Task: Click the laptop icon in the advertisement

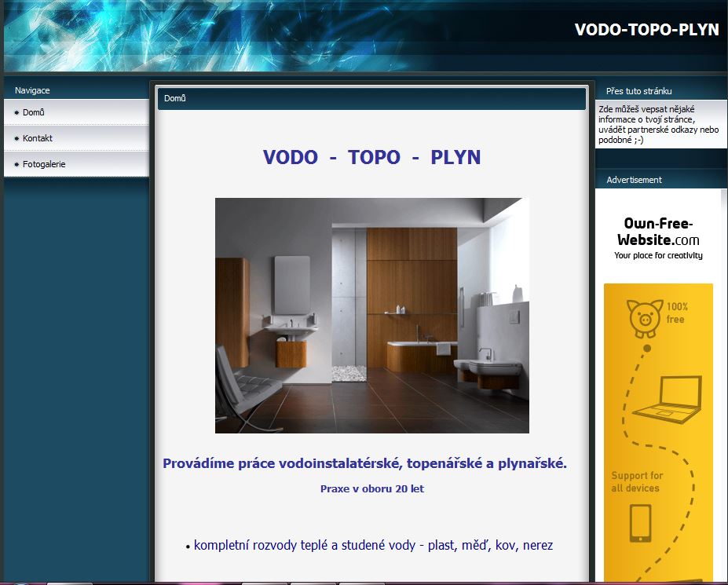Action: (x=668, y=400)
